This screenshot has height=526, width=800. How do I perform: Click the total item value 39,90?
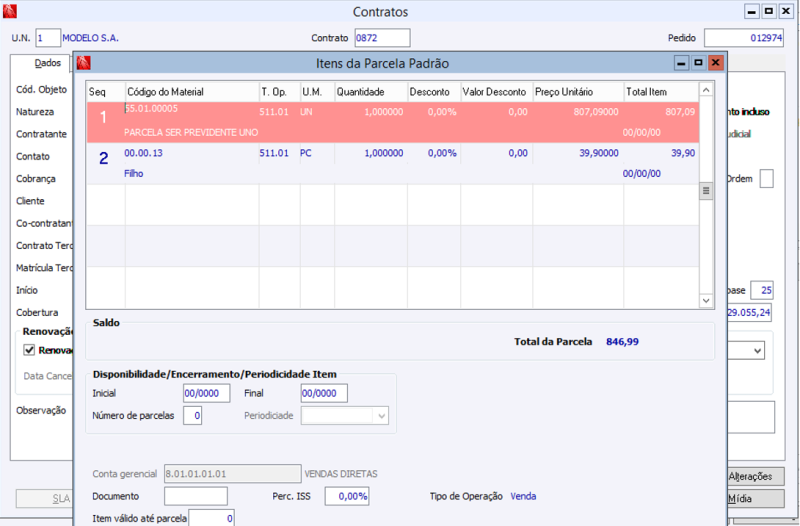click(683, 153)
